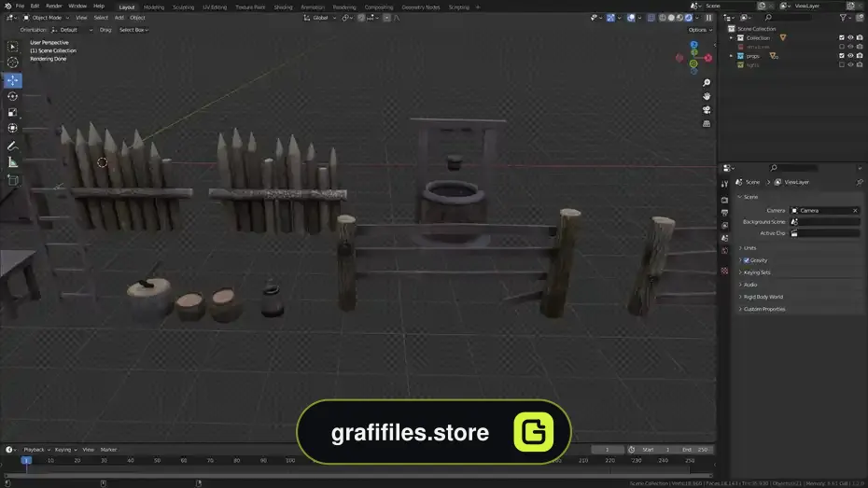Open the Scene properties tab
The width and height of the screenshot is (868, 488).
[724, 238]
